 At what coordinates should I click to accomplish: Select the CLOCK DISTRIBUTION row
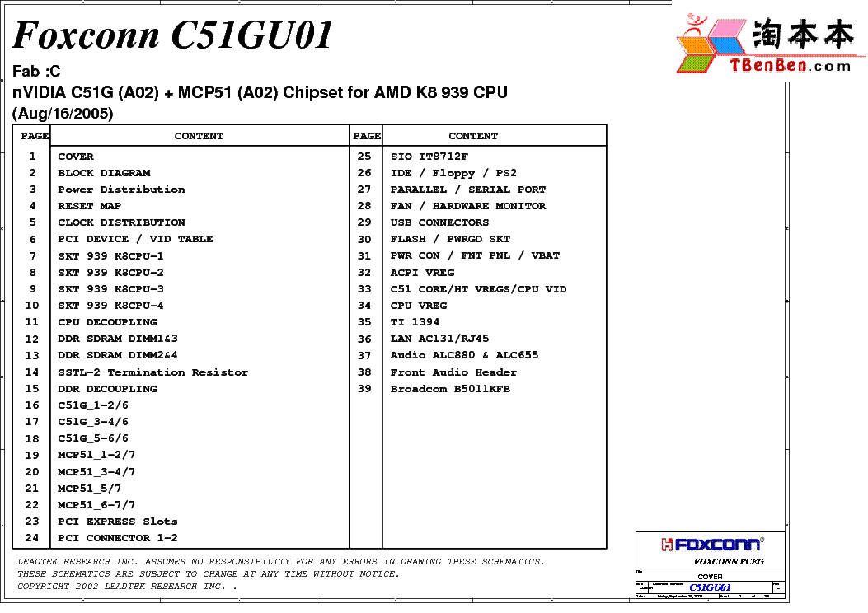(121, 222)
